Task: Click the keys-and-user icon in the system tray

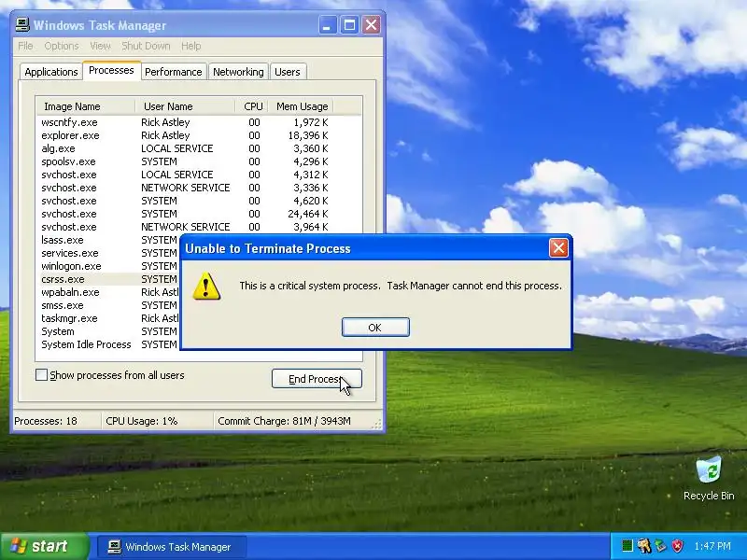Action: [x=644, y=546]
